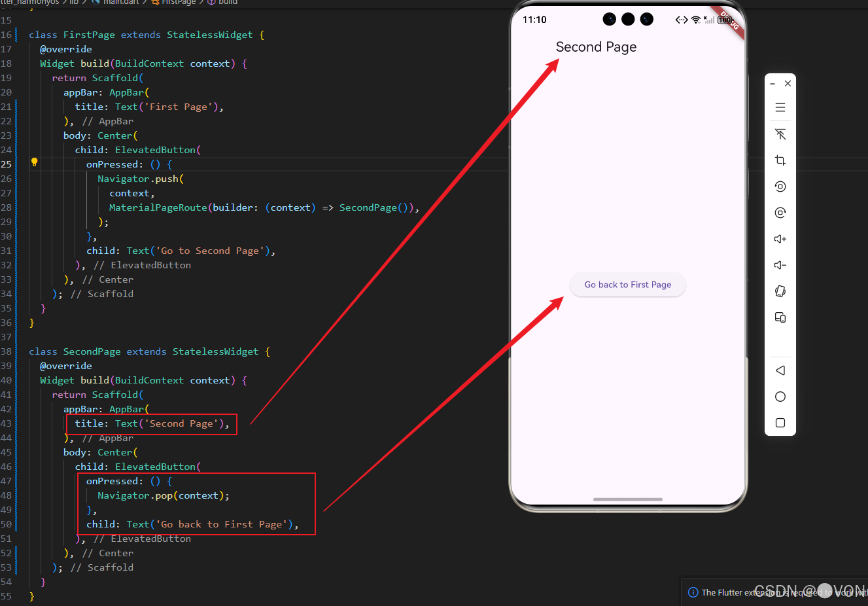Tap the "Go back to First Page" button

pos(628,285)
